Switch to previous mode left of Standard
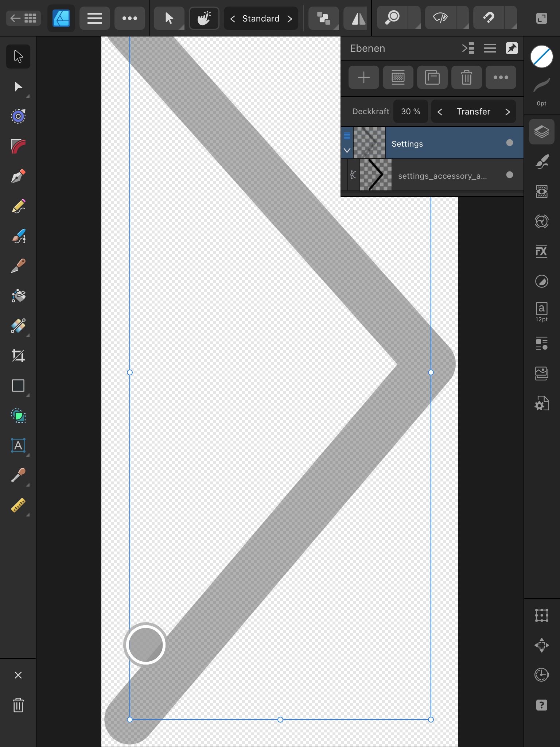560x747 pixels. [x=233, y=19]
